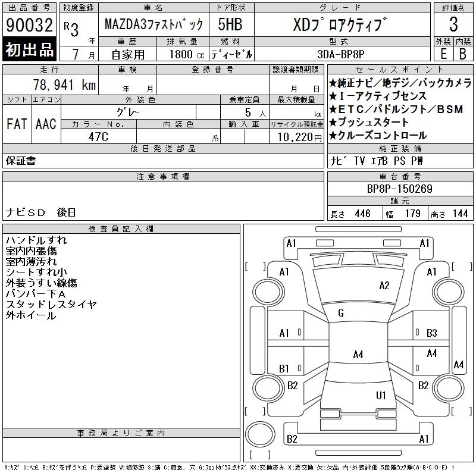Image resolution: width=476 pixels, height=476 pixels.
Task: Click the sales point "★クルーズコントロール"
Action: [x=378, y=135]
